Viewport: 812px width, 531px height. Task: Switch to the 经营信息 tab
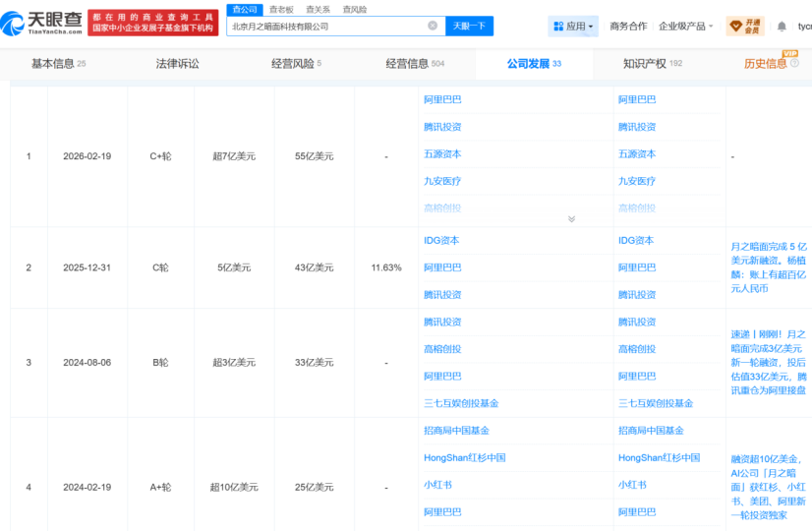coord(415,64)
